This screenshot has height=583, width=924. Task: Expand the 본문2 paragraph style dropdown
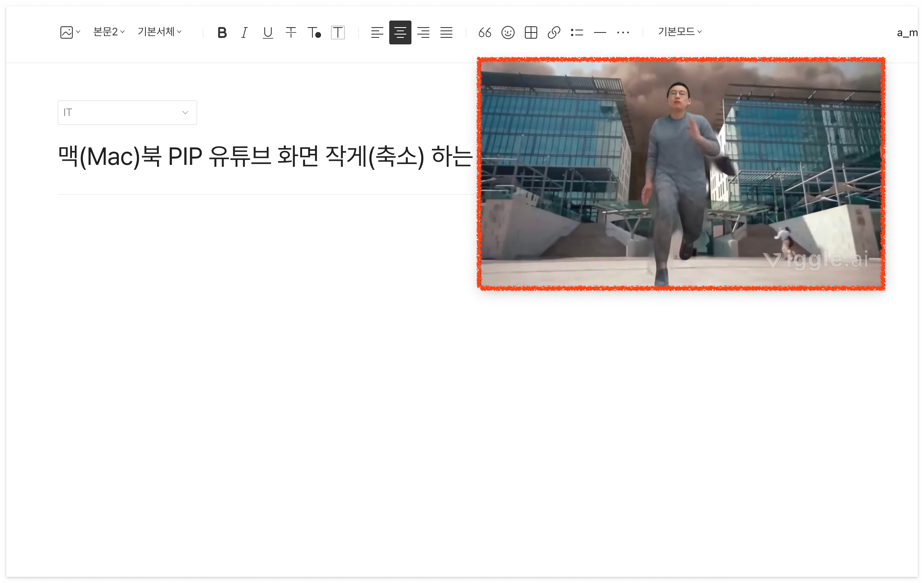(x=109, y=32)
